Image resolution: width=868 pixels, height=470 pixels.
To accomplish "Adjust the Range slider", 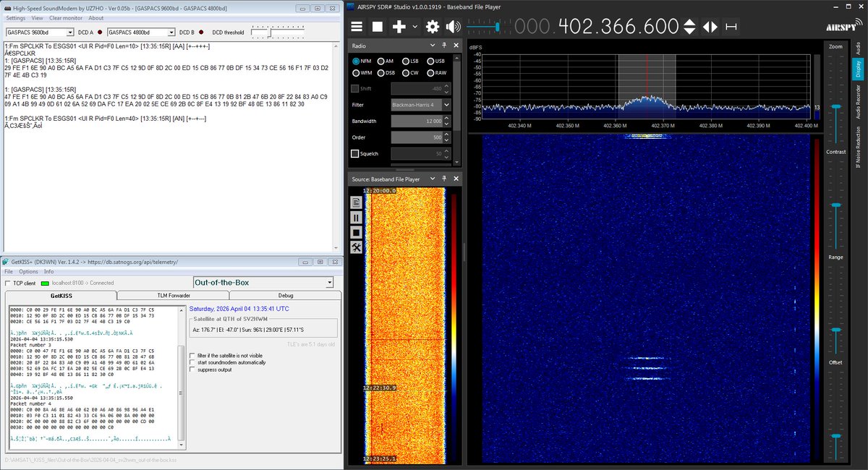I will [x=835, y=330].
